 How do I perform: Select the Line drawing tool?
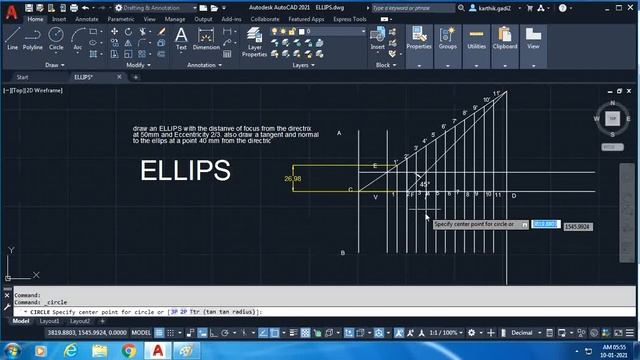coord(12,39)
